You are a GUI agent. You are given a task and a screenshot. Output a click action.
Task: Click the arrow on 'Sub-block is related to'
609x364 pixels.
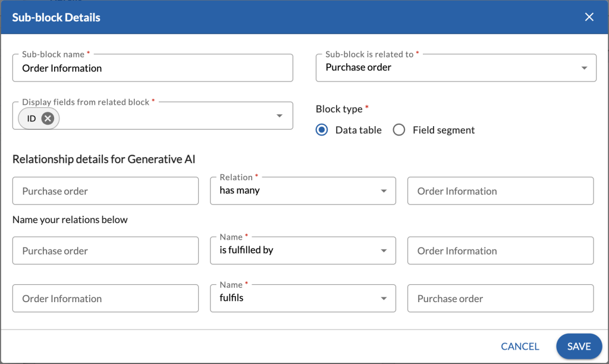pos(585,68)
